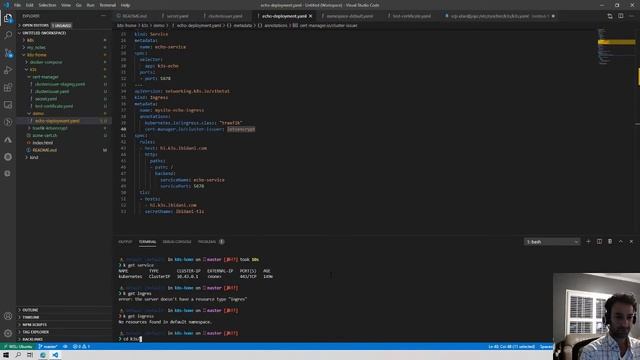
Task: Open the Remote Explorer view
Action: coord(8,105)
